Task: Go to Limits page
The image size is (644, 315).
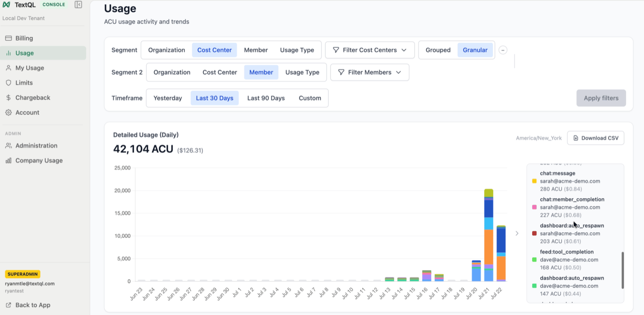Action: (43, 83)
